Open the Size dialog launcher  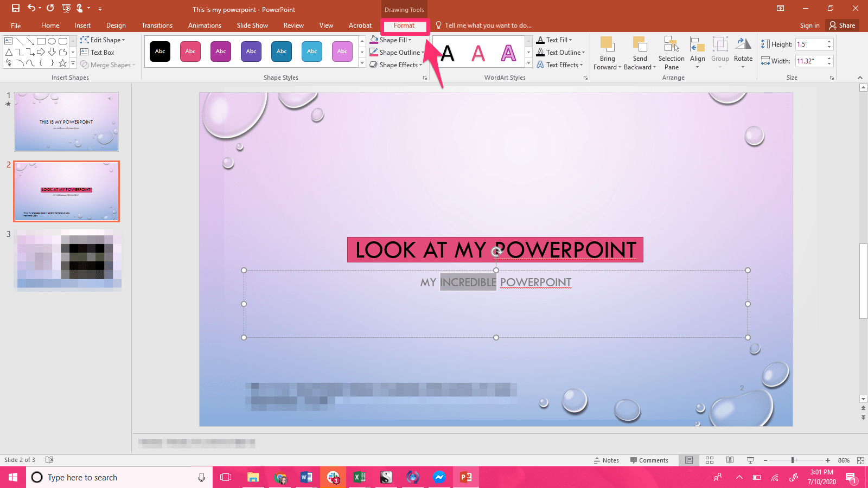point(832,78)
